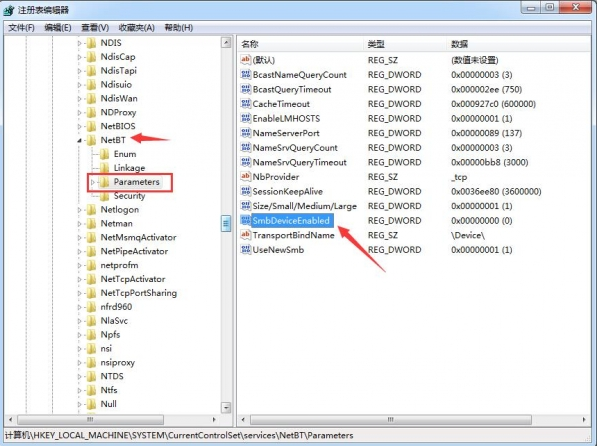
Task: Click the tree pane horizontal scrollbar thumb
Action: (x=90, y=420)
